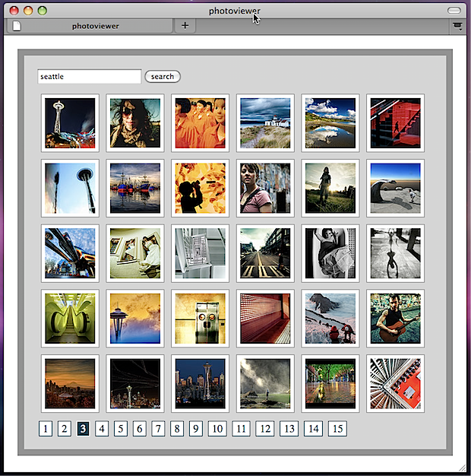Open sunset skyline with mountain thumbnail
Image resolution: width=471 pixels, height=476 pixels.
pos(70,384)
